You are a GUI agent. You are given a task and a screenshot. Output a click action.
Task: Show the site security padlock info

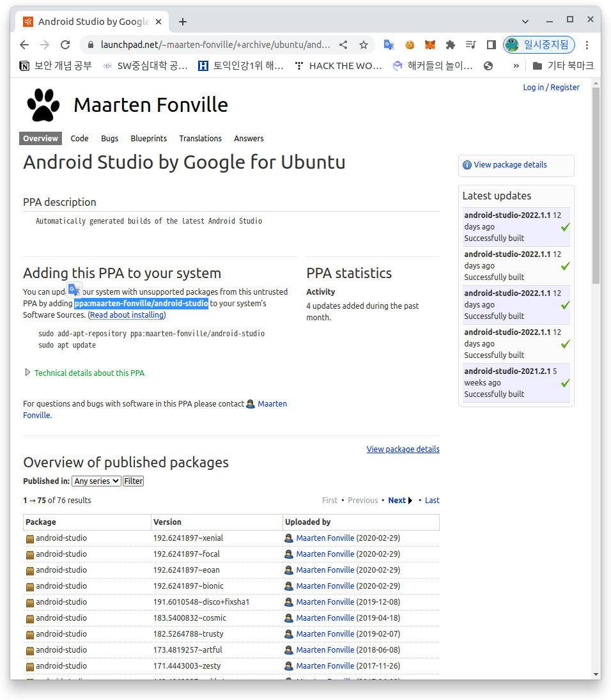(91, 45)
